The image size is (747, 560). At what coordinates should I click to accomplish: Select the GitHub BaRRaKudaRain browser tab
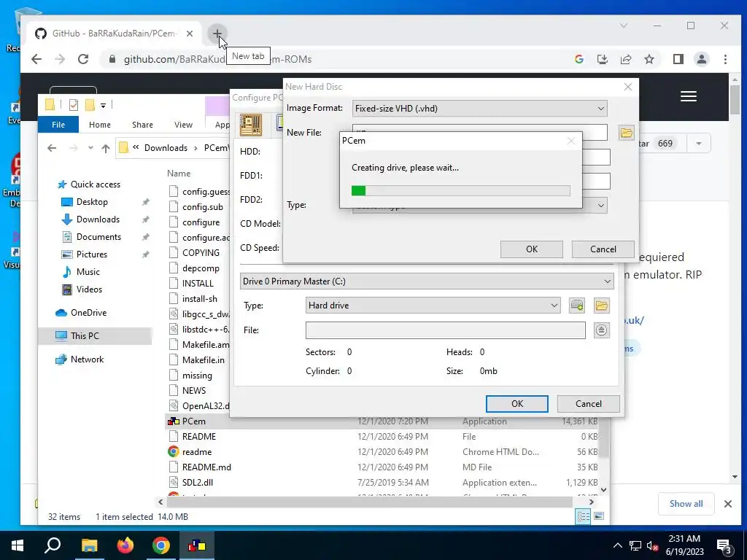(x=113, y=34)
